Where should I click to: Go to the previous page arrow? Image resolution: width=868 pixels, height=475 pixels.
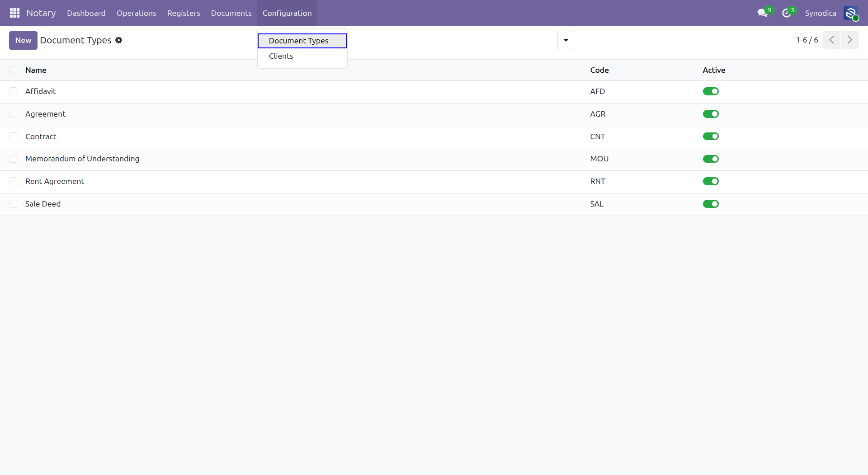pyautogui.click(x=831, y=40)
